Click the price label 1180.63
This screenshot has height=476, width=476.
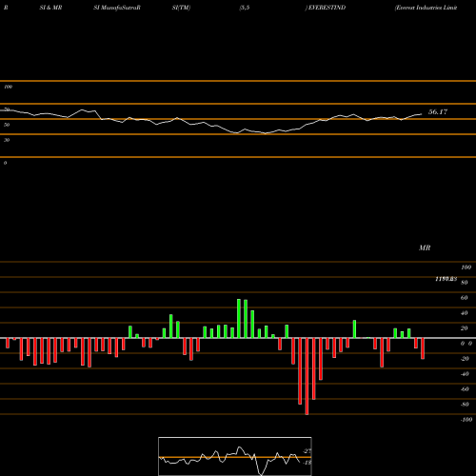click(x=446, y=279)
